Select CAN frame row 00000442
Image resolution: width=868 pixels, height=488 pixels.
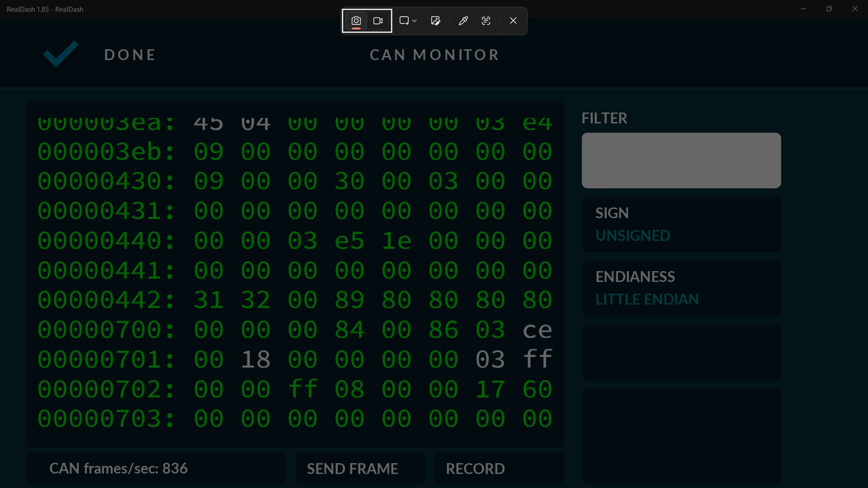294,300
